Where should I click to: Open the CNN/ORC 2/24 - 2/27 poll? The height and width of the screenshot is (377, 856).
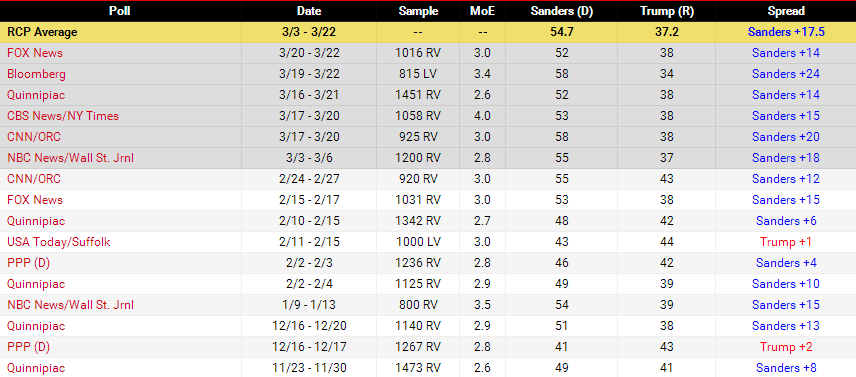[x=34, y=179]
